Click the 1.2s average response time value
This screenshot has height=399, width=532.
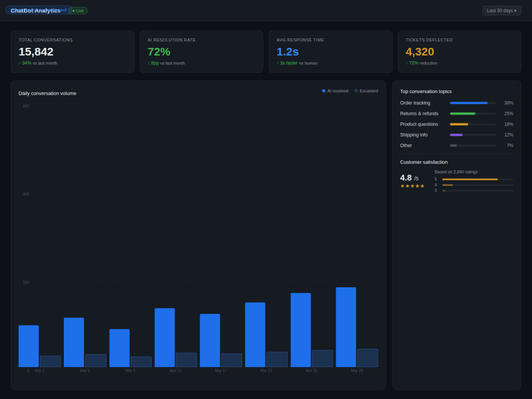tap(287, 52)
